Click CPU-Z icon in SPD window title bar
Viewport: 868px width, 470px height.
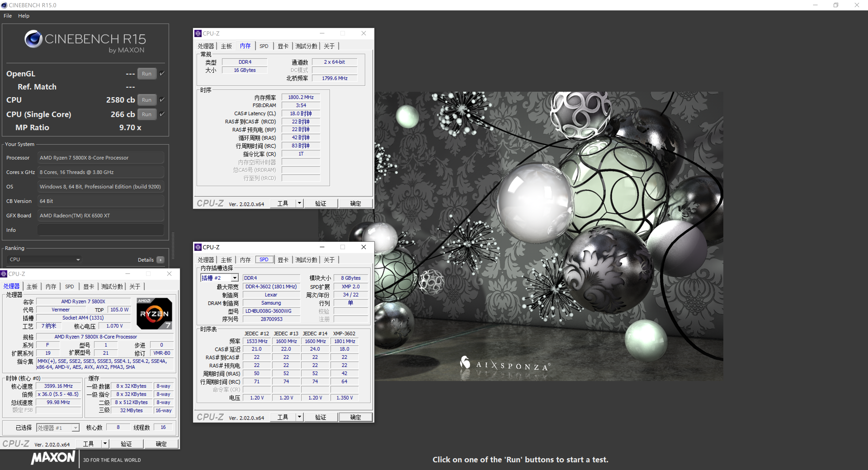tap(198, 247)
